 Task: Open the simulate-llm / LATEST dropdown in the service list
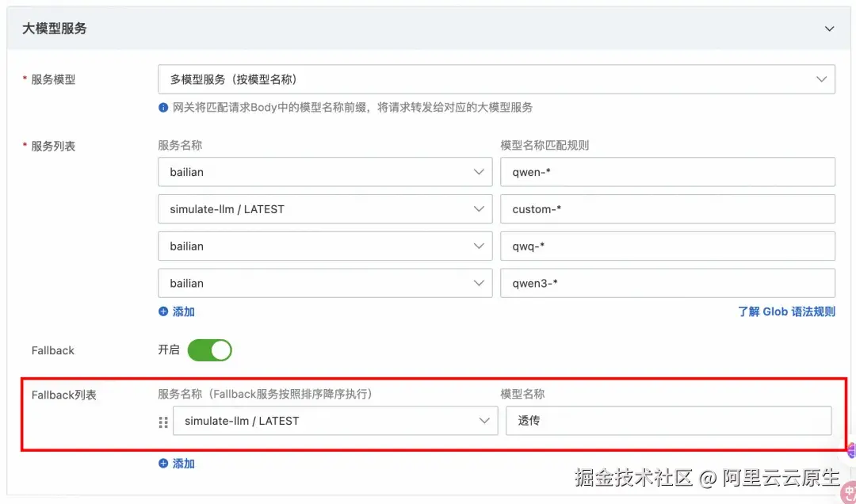point(325,208)
